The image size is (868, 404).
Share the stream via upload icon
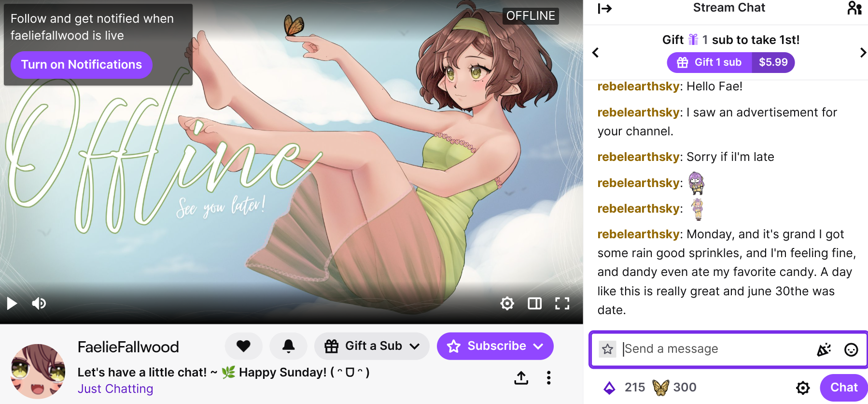(521, 377)
